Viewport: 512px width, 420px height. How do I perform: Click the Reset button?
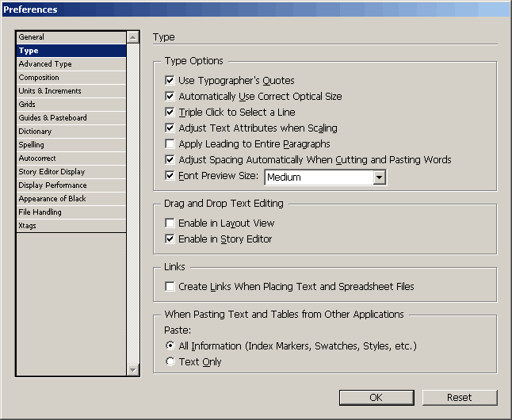click(x=460, y=398)
